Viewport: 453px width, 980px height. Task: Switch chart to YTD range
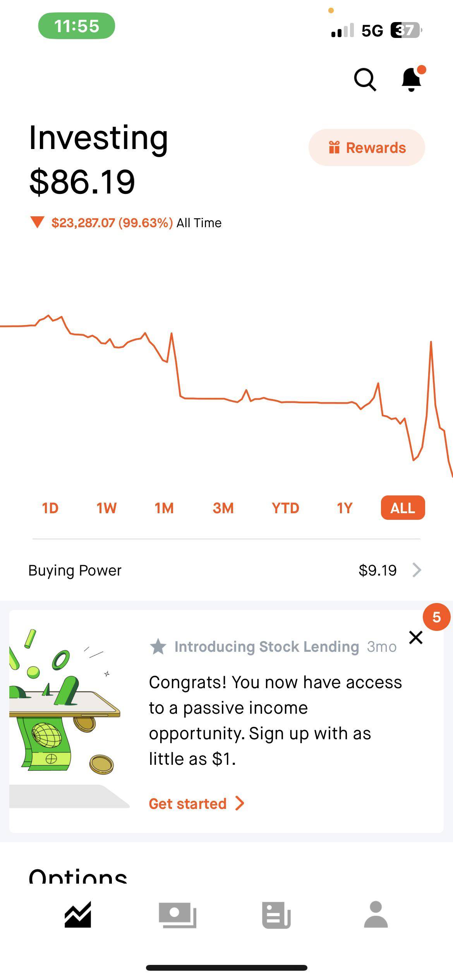tap(285, 508)
